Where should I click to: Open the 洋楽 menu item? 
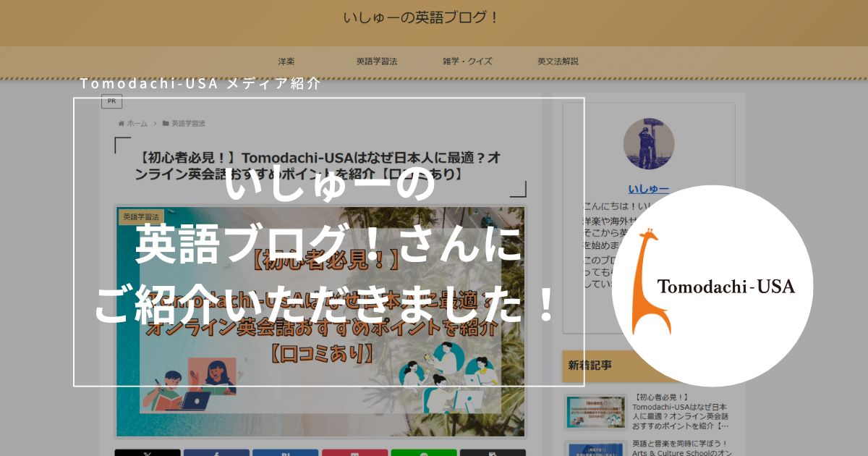pos(286,62)
